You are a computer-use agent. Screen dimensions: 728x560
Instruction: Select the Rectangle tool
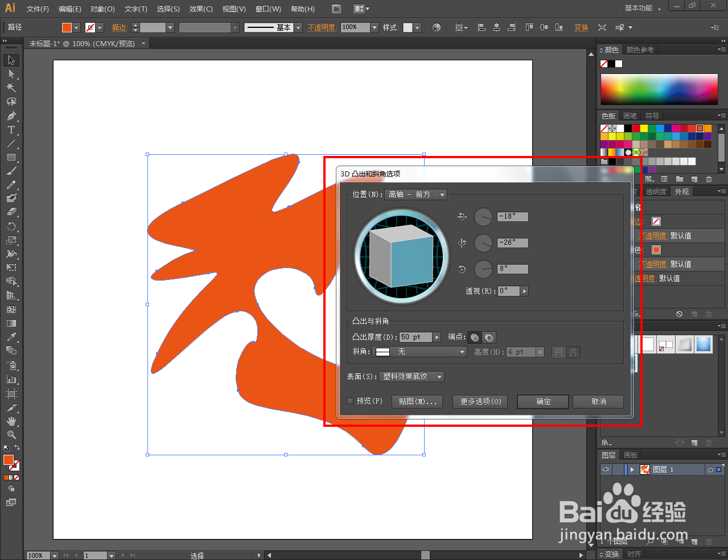tap(11, 157)
